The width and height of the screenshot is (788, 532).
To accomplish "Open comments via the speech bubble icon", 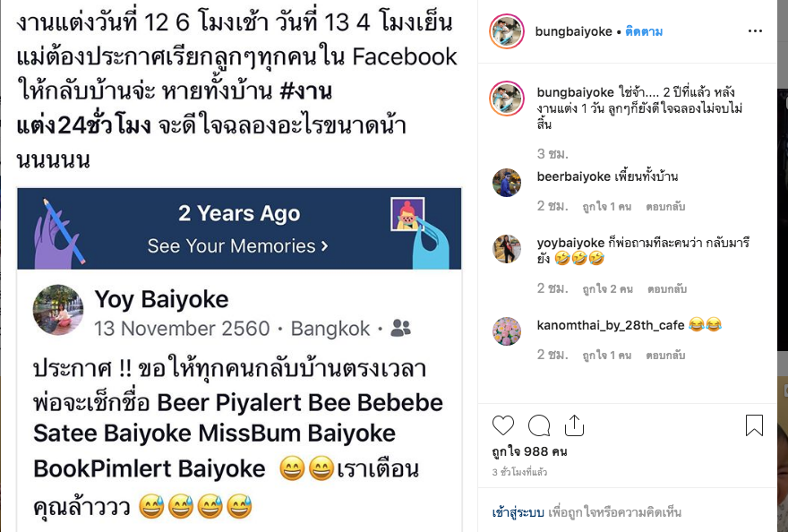I will (x=539, y=425).
